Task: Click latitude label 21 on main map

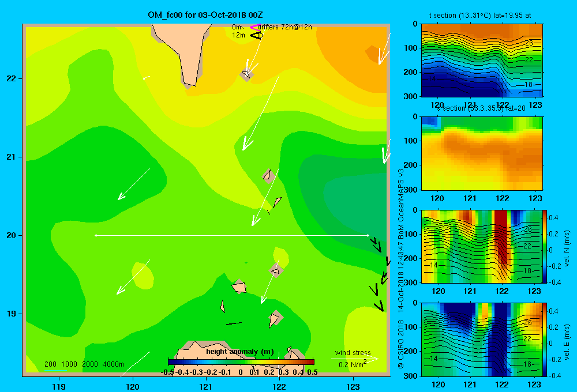Action: pos(11,157)
